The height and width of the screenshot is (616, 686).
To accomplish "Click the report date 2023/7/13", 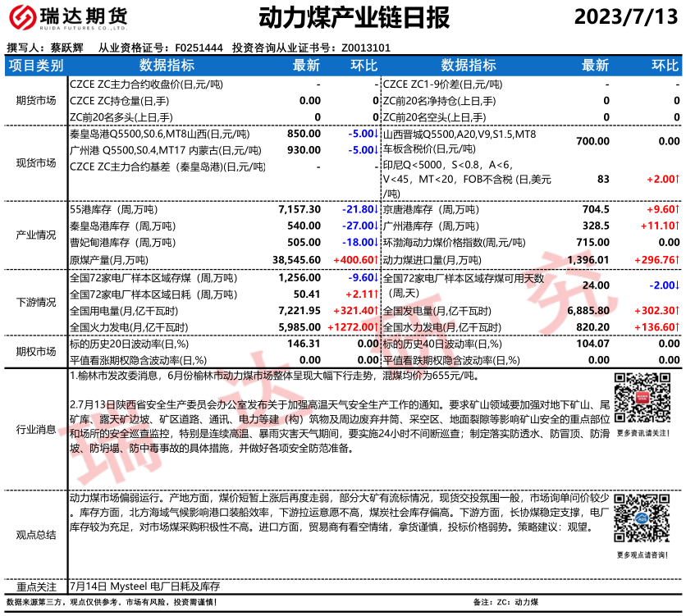I will (627, 16).
